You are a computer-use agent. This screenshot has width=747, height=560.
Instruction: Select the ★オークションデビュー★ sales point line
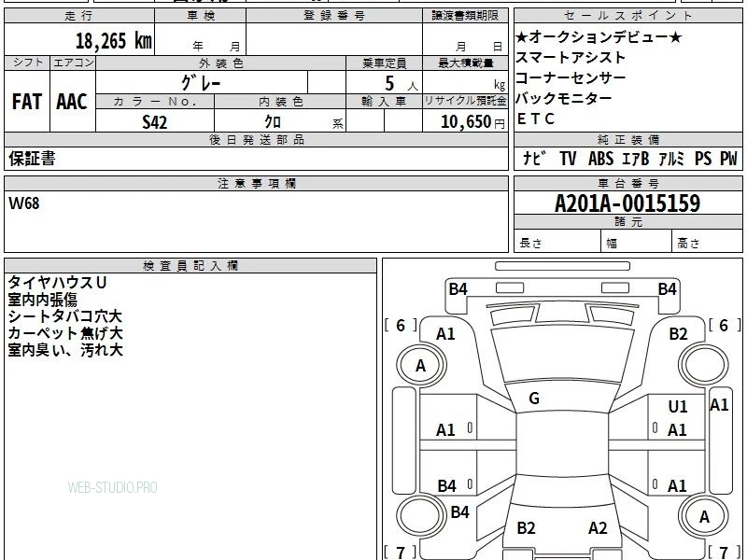[x=599, y=36]
